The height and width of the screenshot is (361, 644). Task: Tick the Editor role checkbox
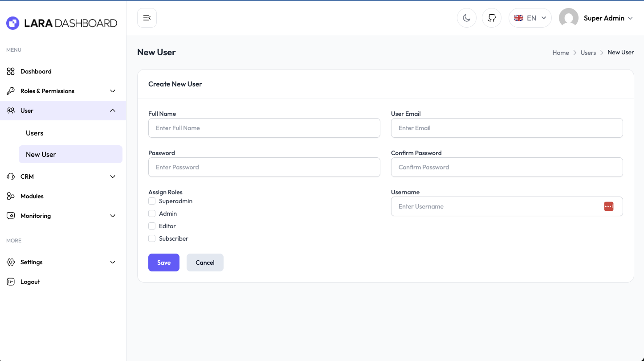pyautogui.click(x=152, y=226)
